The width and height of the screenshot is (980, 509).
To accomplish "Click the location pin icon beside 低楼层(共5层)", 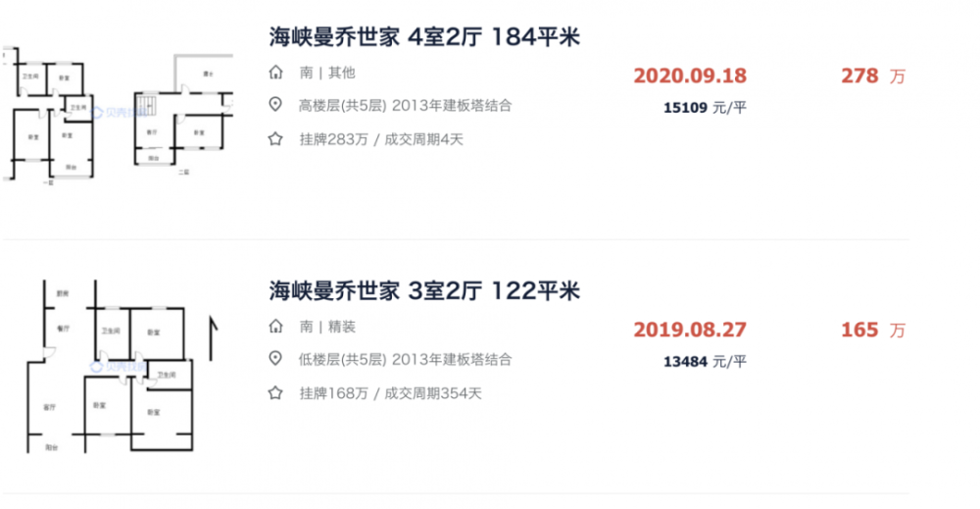I will (x=276, y=360).
